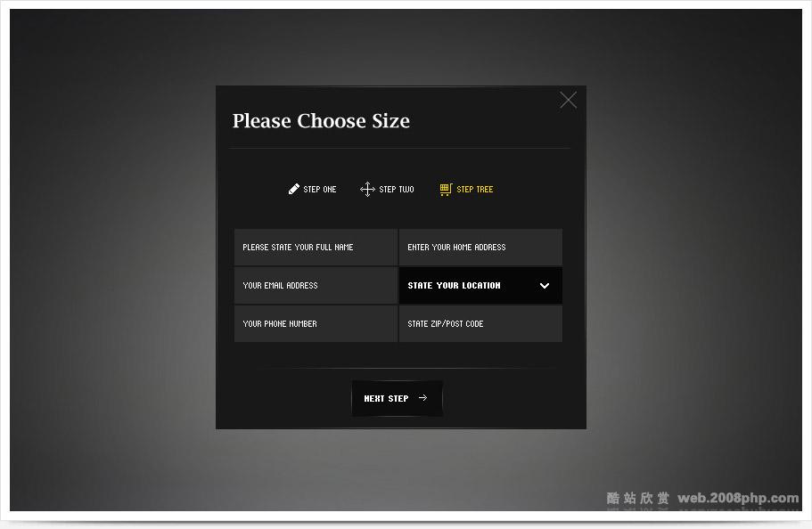
Task: Open the web.2008php.com watermark link
Action: (738, 498)
